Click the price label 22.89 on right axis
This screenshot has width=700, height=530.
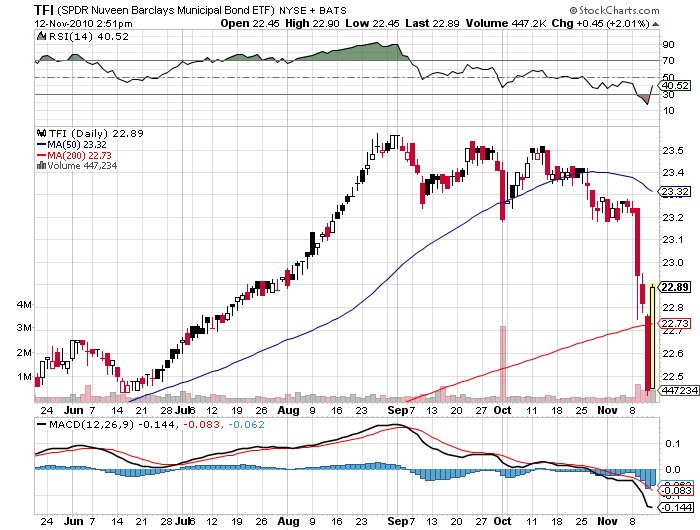675,287
